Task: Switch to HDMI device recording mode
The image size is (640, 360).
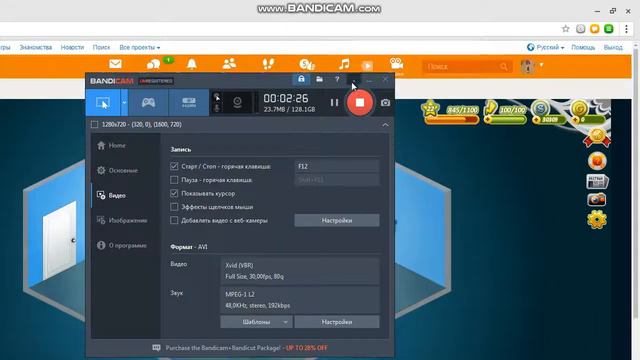Action: [189, 102]
